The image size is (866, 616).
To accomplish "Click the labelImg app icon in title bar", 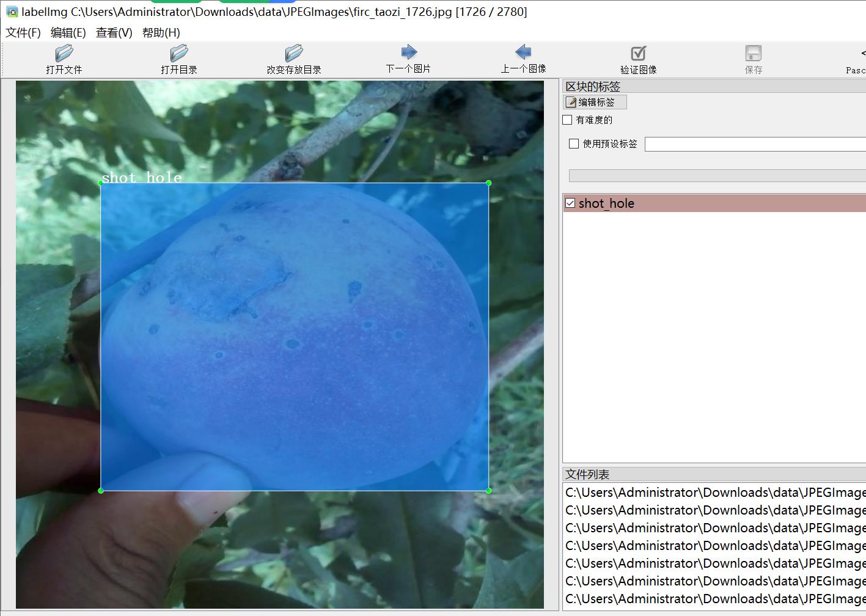I will [x=12, y=12].
